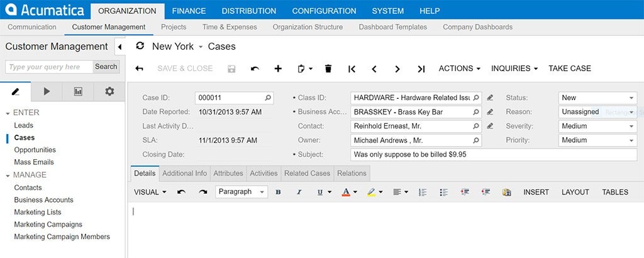This screenshot has width=644, height=258.
Task: Switch to the Activities tab
Action: click(264, 174)
